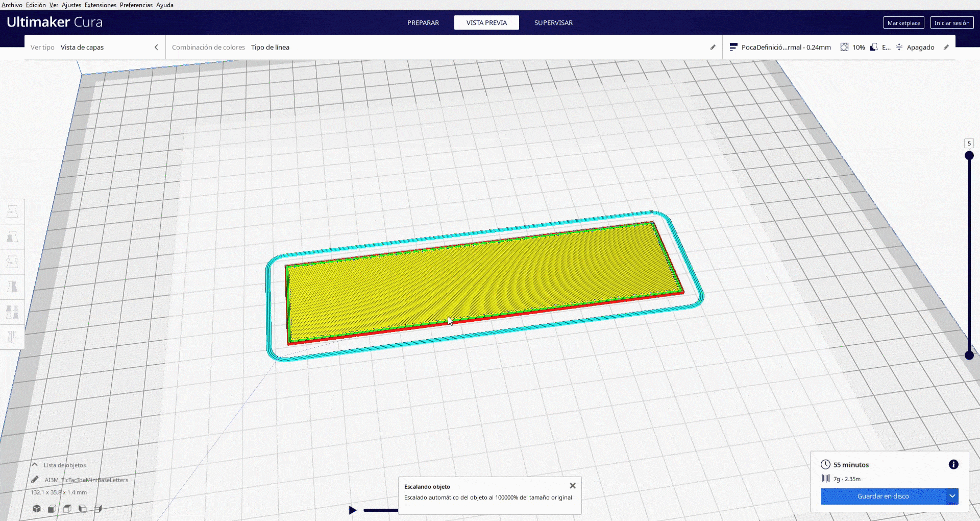This screenshot has width=980, height=521.
Task: Select the Mirror tool in left toolbar
Action: (12, 287)
